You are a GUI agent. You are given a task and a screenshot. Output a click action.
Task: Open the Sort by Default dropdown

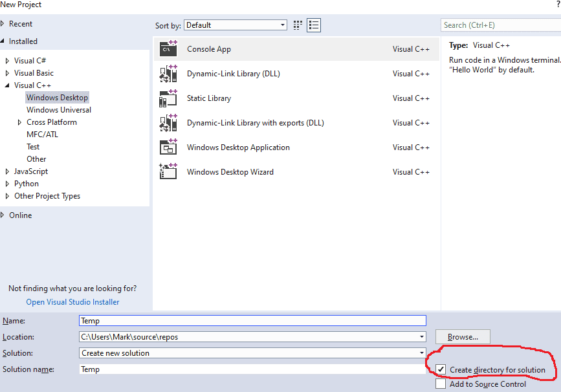tap(236, 25)
